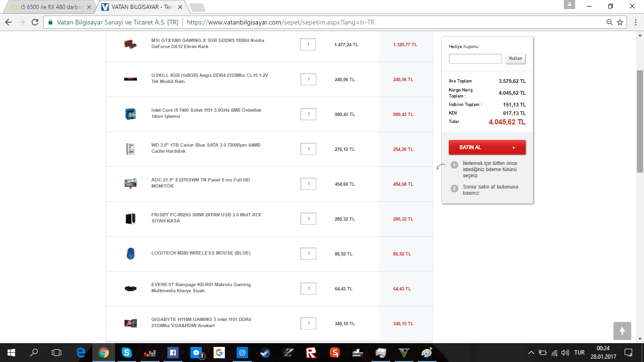Screen dimensions: 644x362
Task: Click the browser forward arrow
Action: pos(22,22)
